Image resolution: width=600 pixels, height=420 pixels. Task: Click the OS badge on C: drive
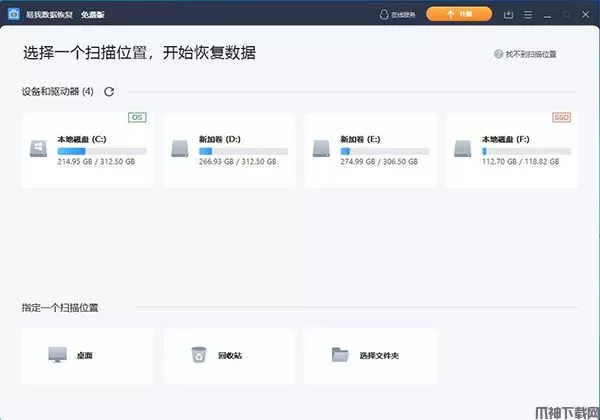137,117
